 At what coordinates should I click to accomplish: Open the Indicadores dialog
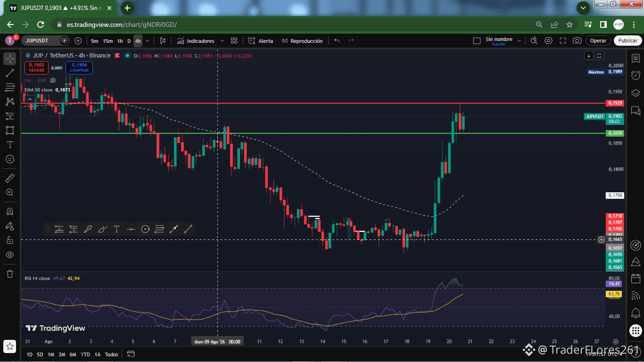point(196,41)
